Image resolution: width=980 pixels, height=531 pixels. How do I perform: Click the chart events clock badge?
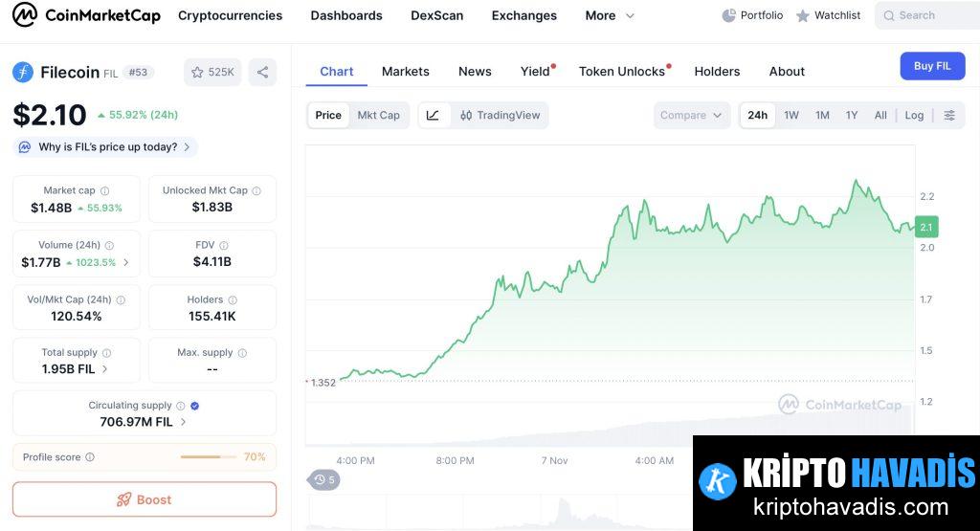click(323, 479)
